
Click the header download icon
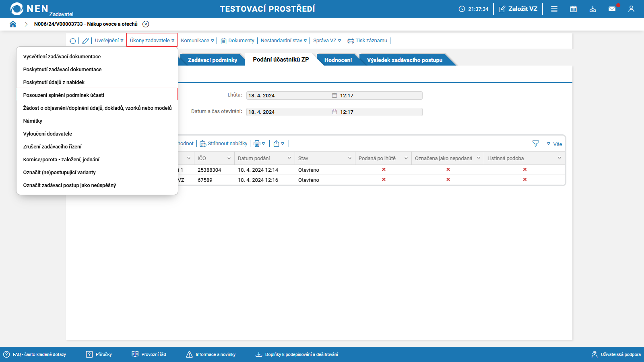tap(592, 9)
